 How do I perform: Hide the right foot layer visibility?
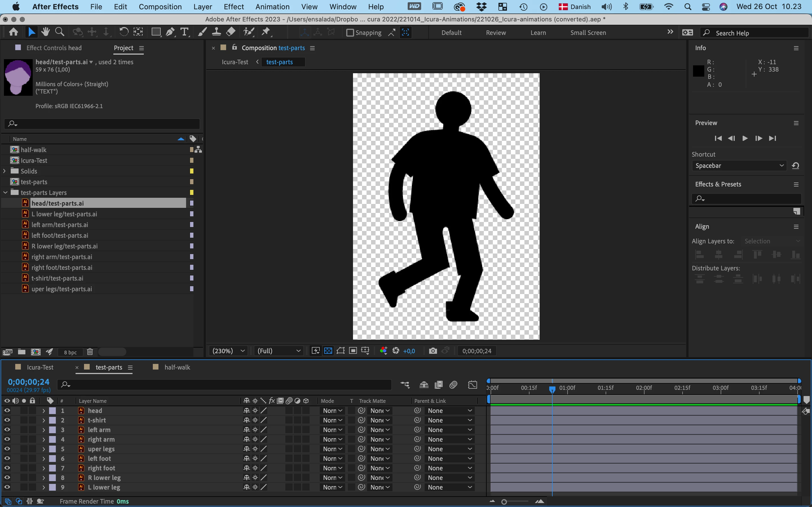click(7, 468)
